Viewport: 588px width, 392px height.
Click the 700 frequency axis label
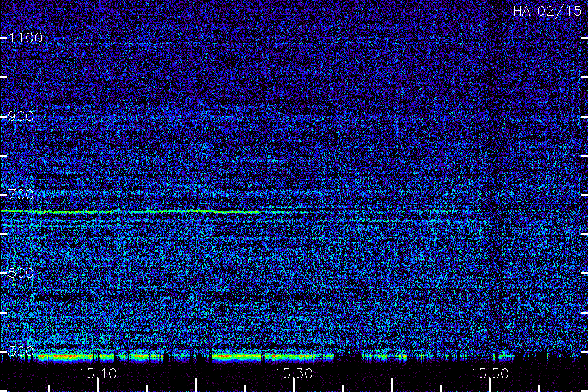tap(21, 194)
